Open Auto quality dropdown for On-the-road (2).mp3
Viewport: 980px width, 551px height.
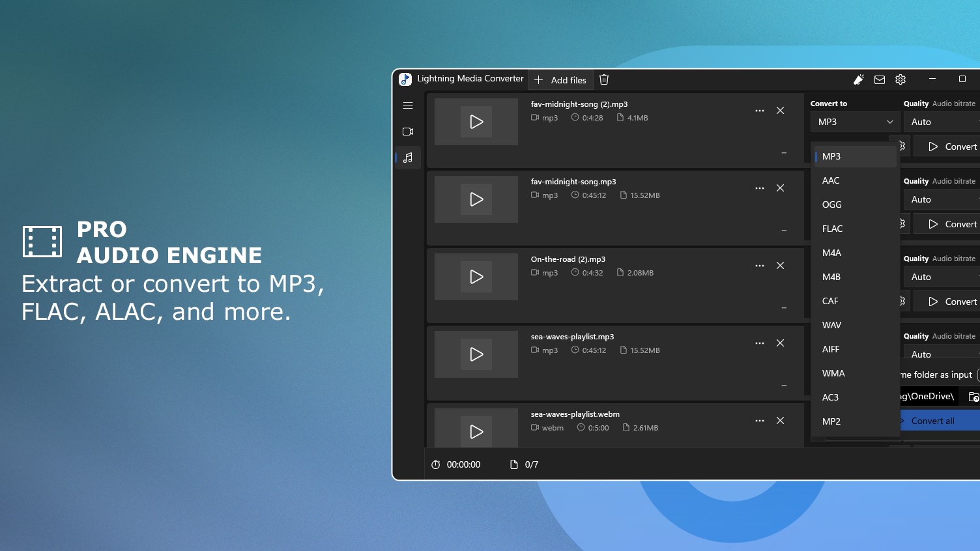tap(942, 277)
